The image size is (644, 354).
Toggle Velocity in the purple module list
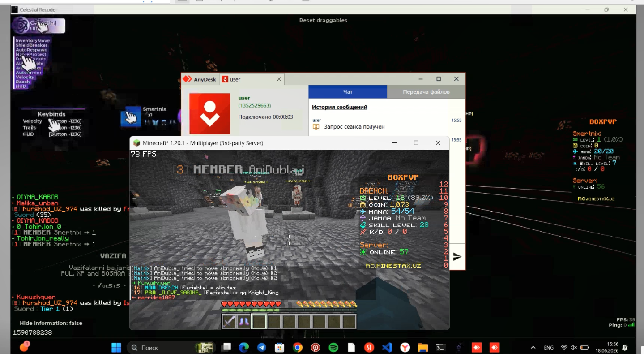pos(25,77)
